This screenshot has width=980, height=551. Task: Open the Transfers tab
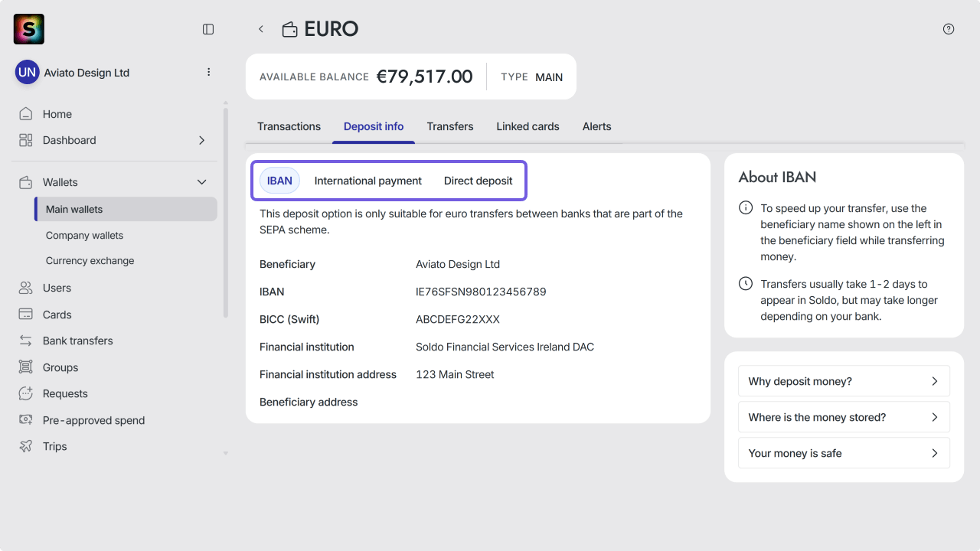pyautogui.click(x=450, y=126)
